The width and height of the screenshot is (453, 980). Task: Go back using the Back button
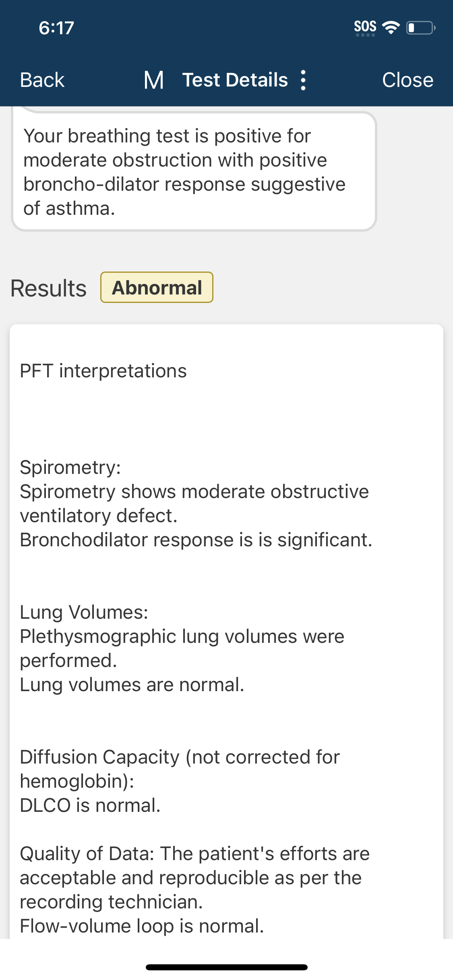point(42,80)
